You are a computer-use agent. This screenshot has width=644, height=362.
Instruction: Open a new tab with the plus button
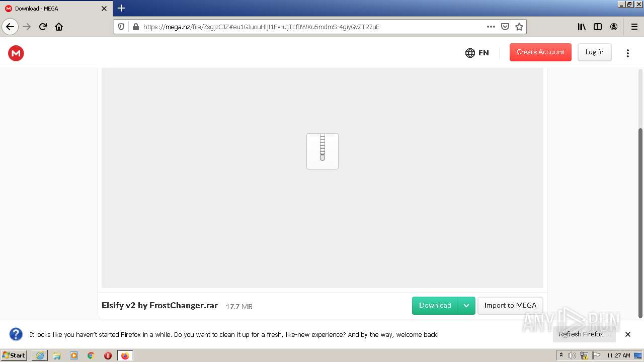click(121, 8)
